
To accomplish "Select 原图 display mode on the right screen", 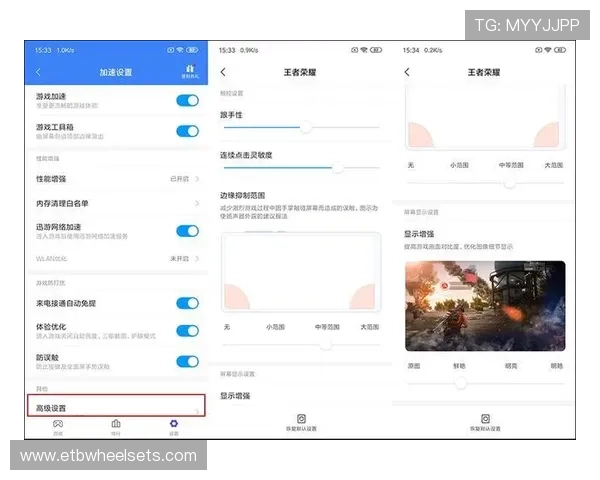I will click(x=414, y=366).
